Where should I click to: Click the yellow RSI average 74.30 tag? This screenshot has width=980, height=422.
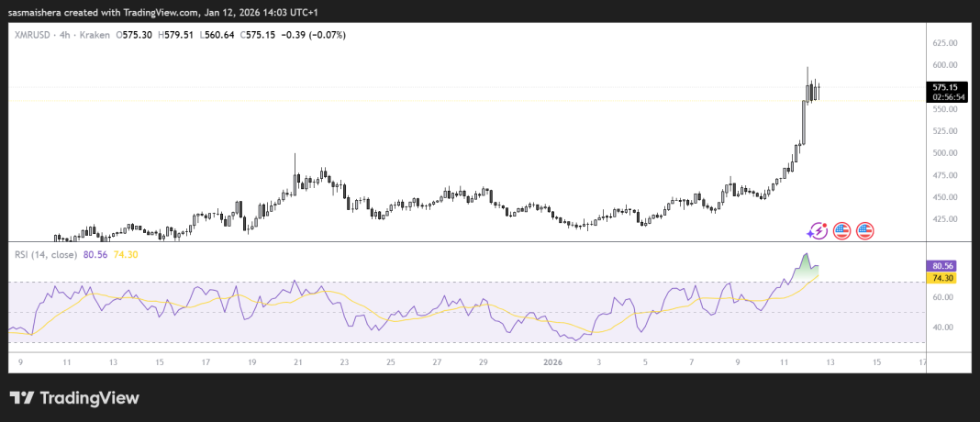944,276
